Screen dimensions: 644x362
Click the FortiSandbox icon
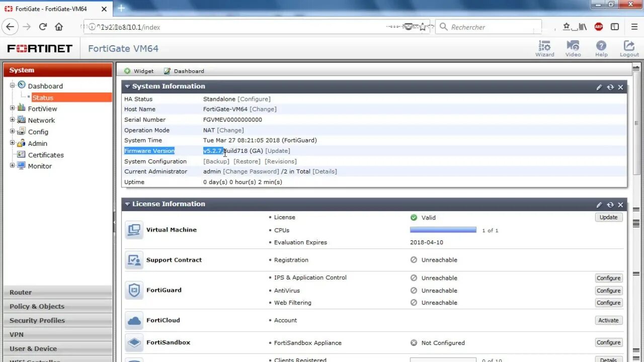coord(134,342)
